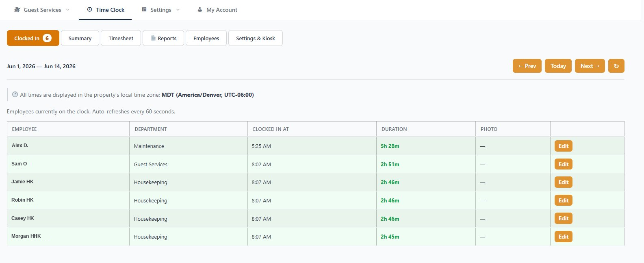Open the Timesheet tab
This screenshot has height=263, width=644.
point(121,38)
